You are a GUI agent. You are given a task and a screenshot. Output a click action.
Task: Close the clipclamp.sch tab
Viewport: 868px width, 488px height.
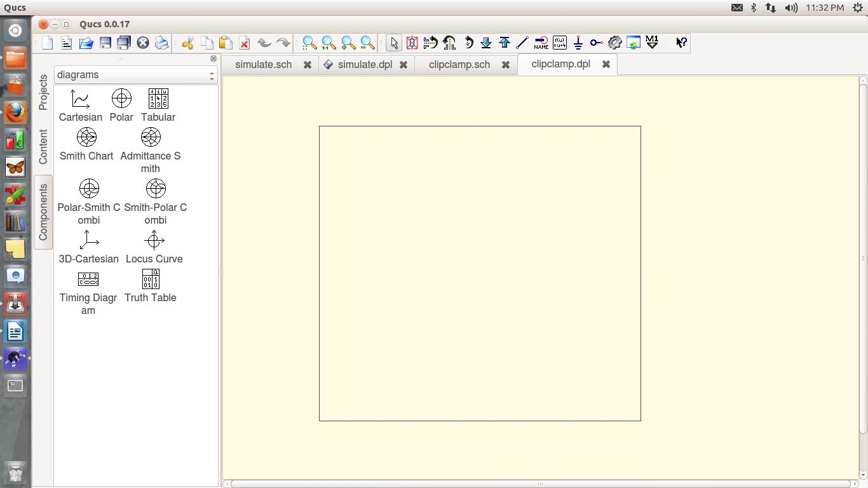[x=506, y=65]
